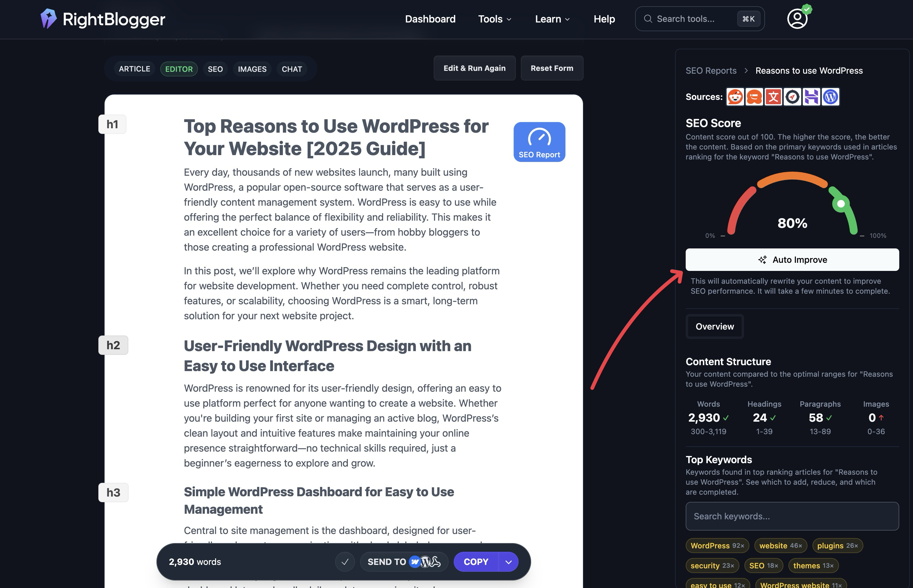Screen dimensions: 913x588
Task: Open the user account profile icon
Action: coord(797,19)
